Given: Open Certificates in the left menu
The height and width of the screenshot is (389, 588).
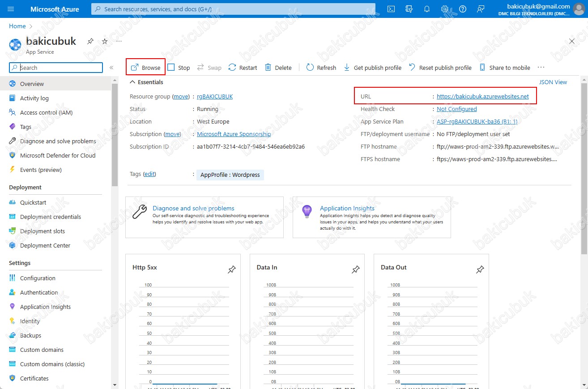Looking at the screenshot, I should [x=55, y=378].
